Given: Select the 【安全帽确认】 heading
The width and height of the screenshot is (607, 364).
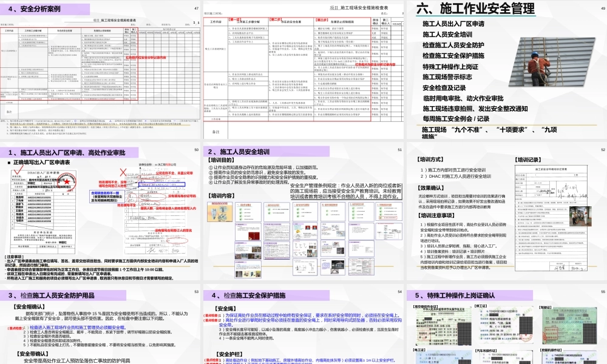Looking at the screenshot, I should (29, 307).
